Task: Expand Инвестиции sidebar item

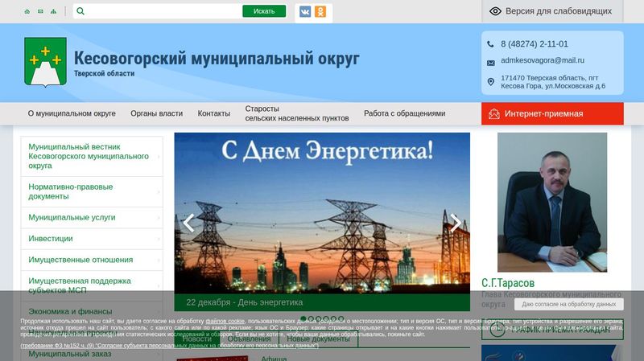Action: coord(92,239)
